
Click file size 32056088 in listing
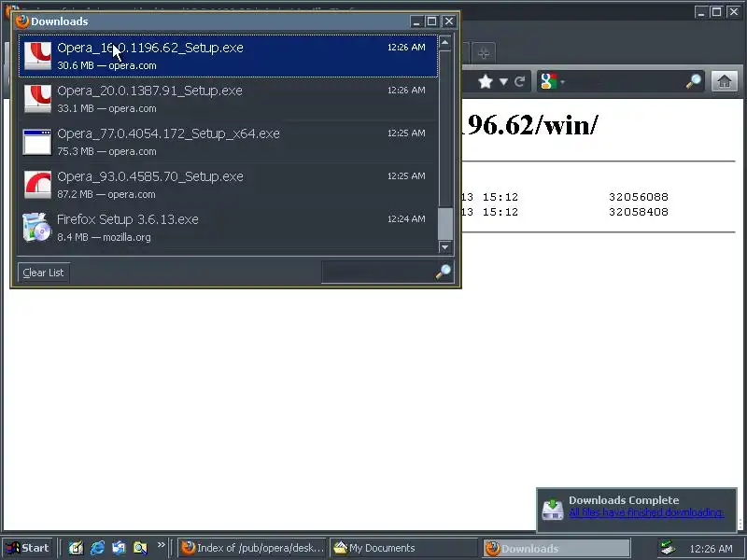pyautogui.click(x=639, y=197)
